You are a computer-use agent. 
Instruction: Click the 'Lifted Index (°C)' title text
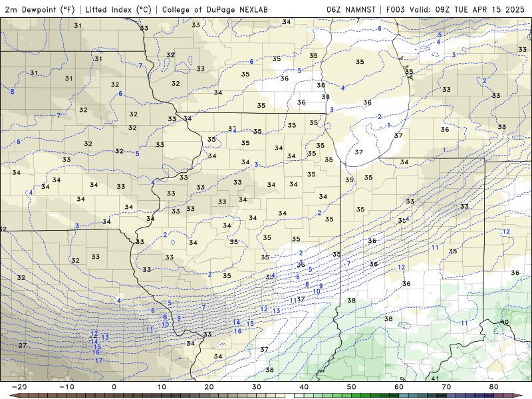(x=118, y=9)
